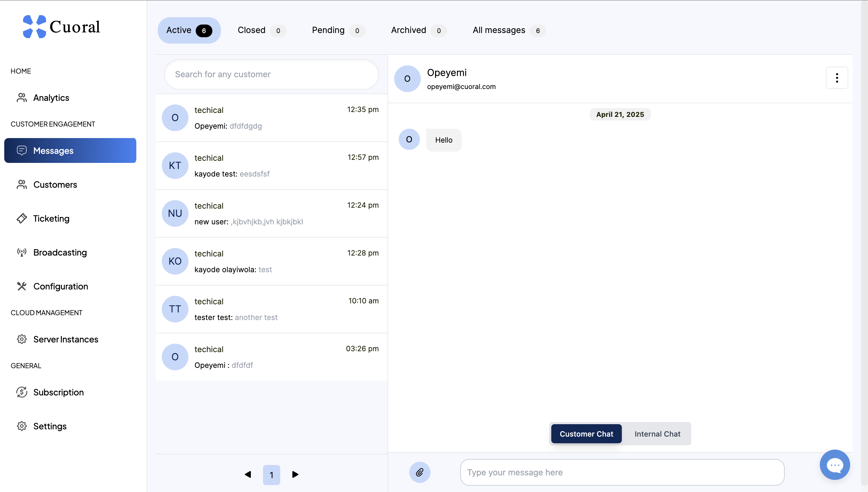Image resolution: width=868 pixels, height=492 pixels.
Task: Click the Analytics sidebar icon
Action: point(22,98)
